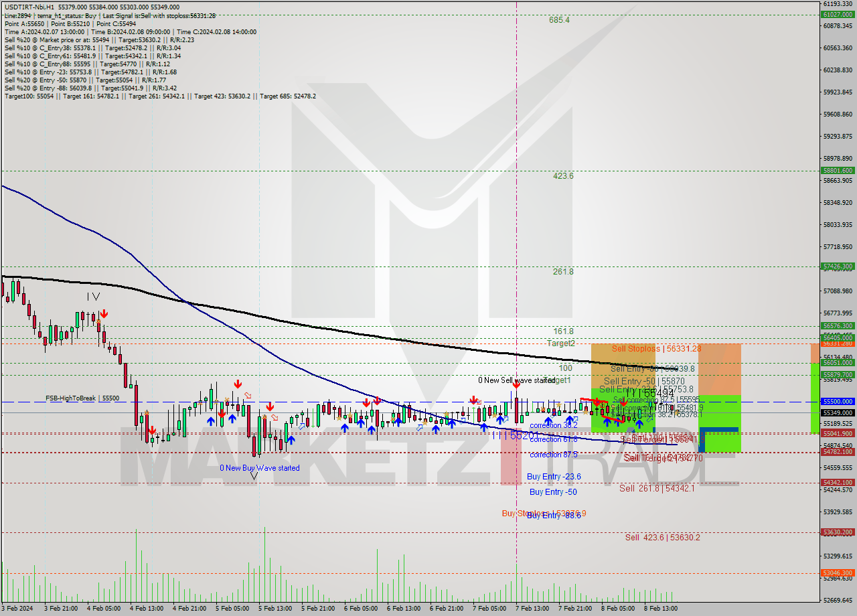Click the 'correction 61.8' blue label

coord(553,439)
